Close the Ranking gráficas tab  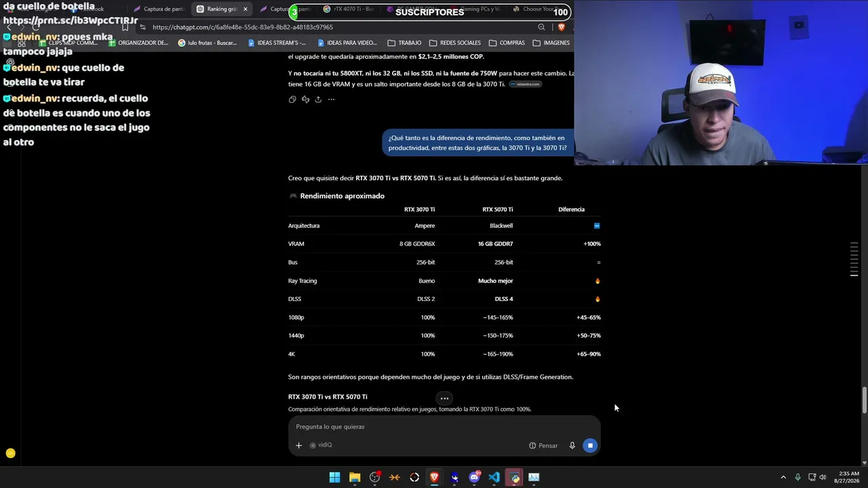[245, 9]
